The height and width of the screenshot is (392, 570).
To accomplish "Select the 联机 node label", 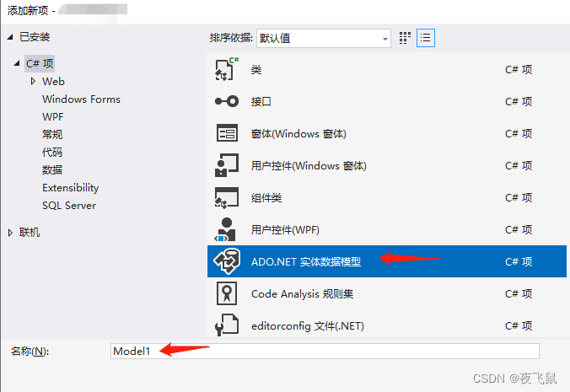I will [30, 232].
